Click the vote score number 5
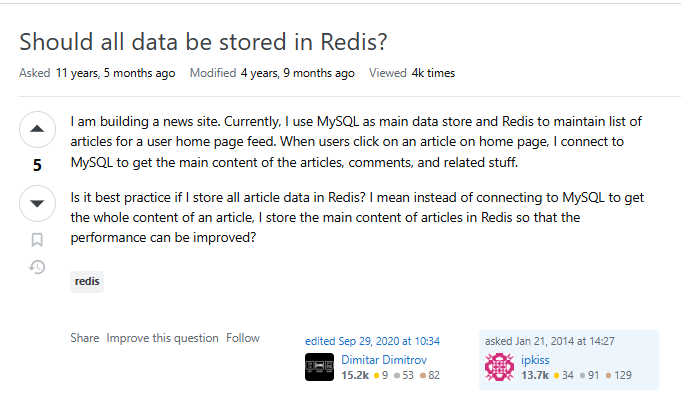Image resolution: width=681 pixels, height=417 pixels. click(37, 165)
